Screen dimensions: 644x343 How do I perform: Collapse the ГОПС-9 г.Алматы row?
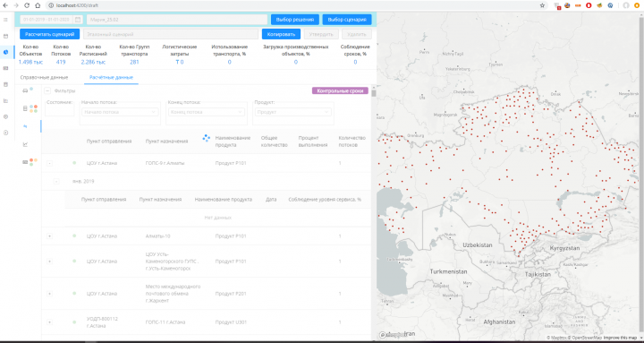(50, 163)
